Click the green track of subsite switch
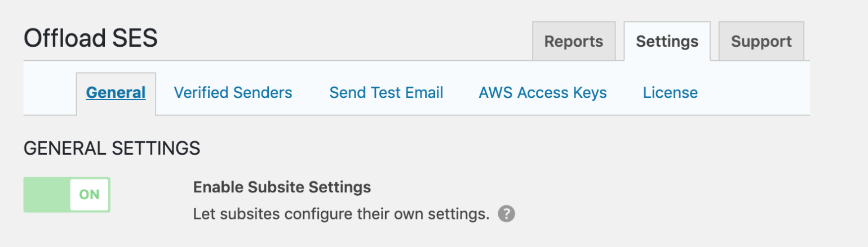868x247 pixels. click(47, 195)
